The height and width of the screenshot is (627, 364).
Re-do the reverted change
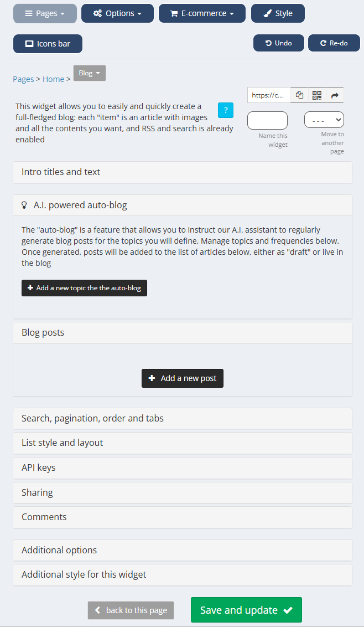click(x=334, y=43)
